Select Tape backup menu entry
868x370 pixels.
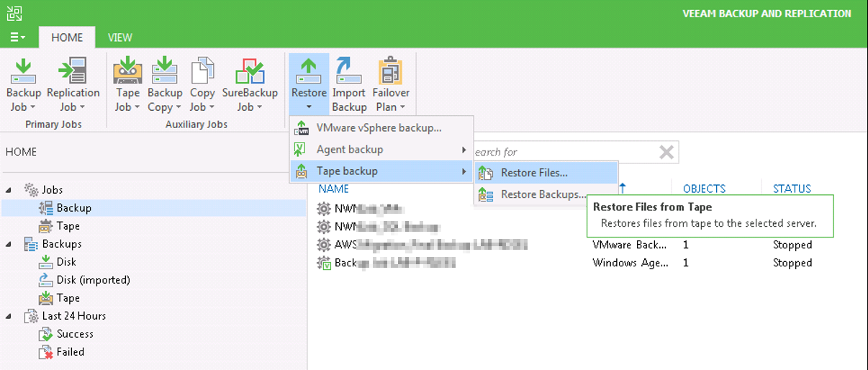tap(381, 171)
